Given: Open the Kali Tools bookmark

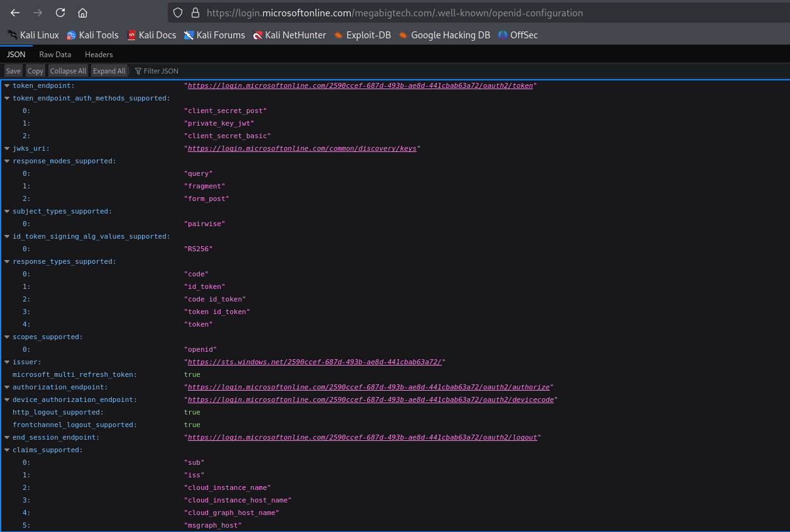Looking at the screenshot, I should [x=92, y=35].
